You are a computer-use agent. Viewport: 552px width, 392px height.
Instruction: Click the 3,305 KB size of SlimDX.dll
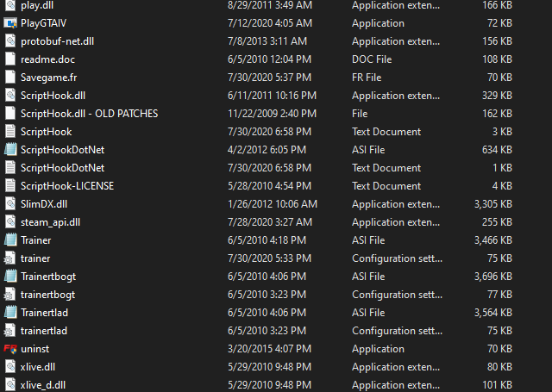pyautogui.click(x=494, y=204)
